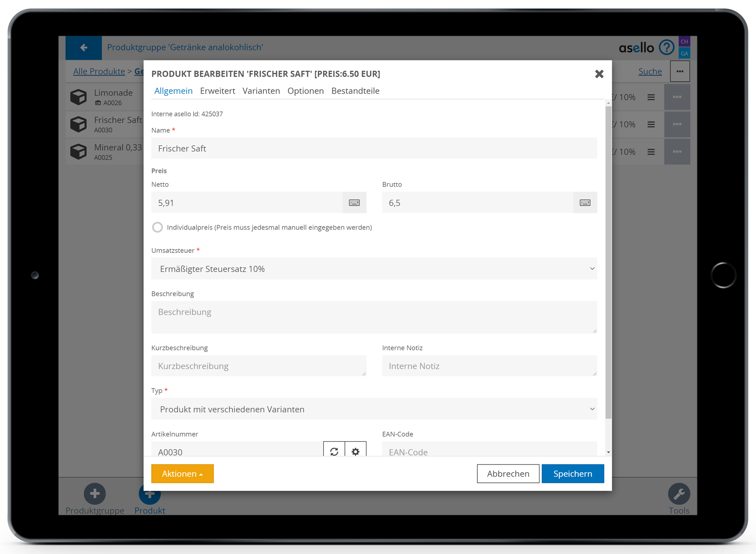Image resolution: width=756 pixels, height=554 pixels.
Task: Open keypad icon for Netto price
Action: (354, 203)
